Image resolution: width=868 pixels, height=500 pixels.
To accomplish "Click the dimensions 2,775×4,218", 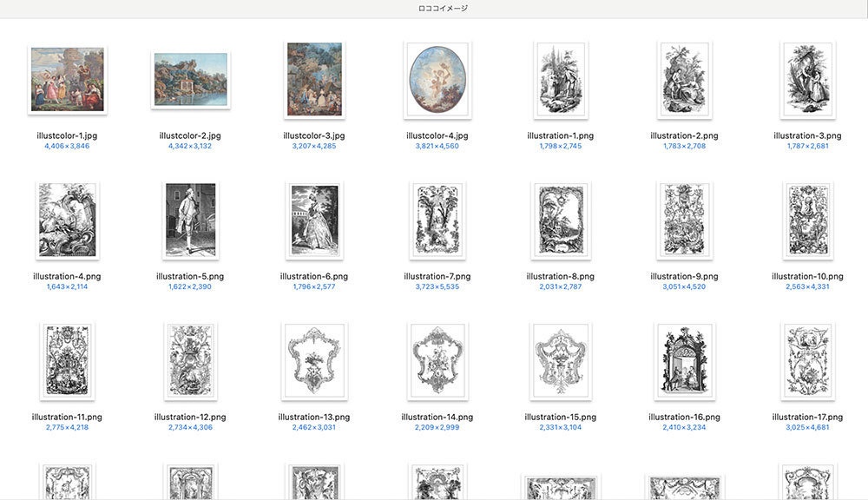I will [67, 427].
